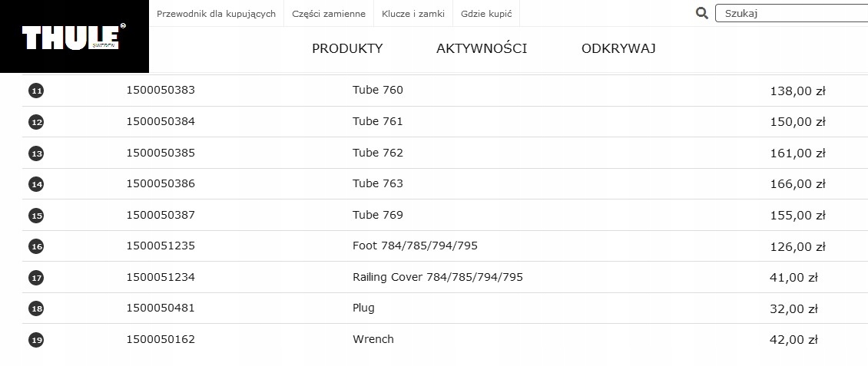Click the number 18 badge icon

pyautogui.click(x=36, y=308)
